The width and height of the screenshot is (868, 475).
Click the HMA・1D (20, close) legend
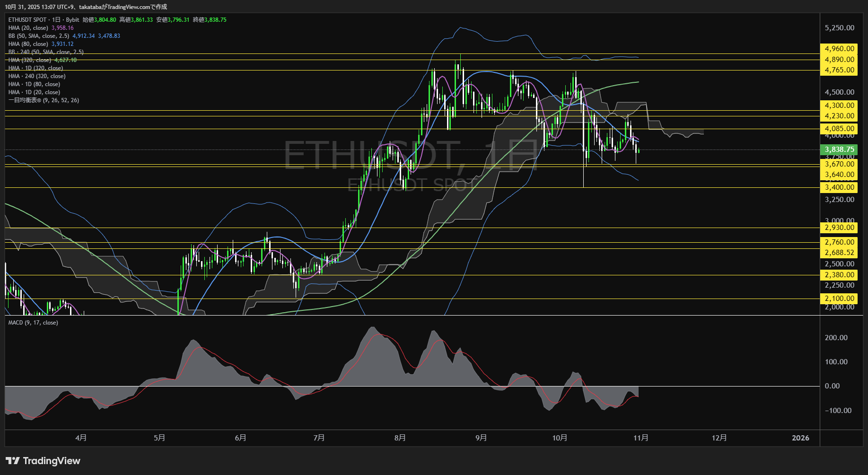(34, 92)
